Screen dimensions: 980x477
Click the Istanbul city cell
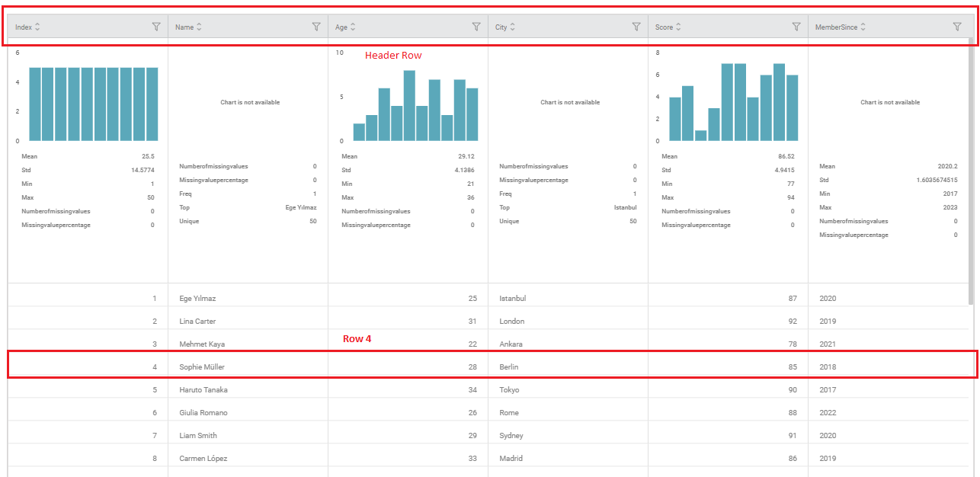(x=512, y=298)
